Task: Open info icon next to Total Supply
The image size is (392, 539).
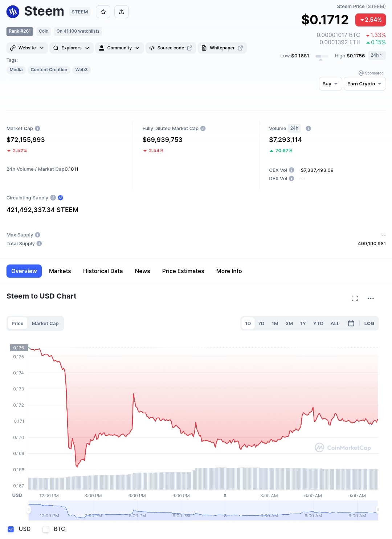Action: (39, 244)
